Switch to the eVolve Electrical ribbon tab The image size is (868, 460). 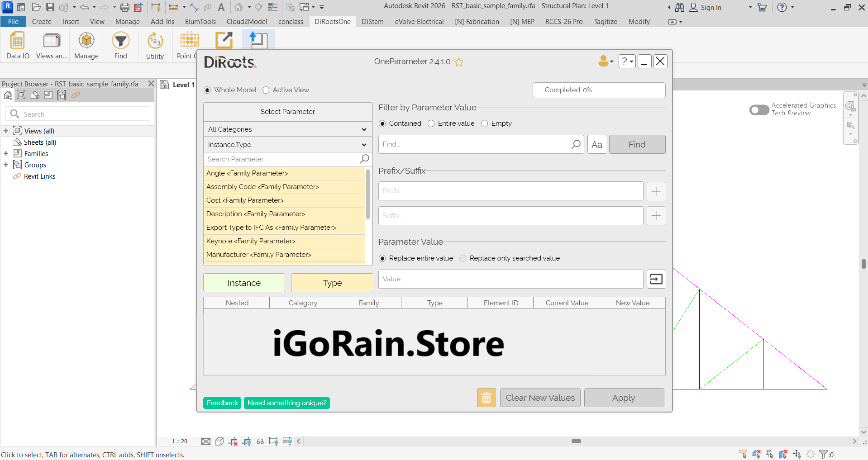pyautogui.click(x=419, y=21)
